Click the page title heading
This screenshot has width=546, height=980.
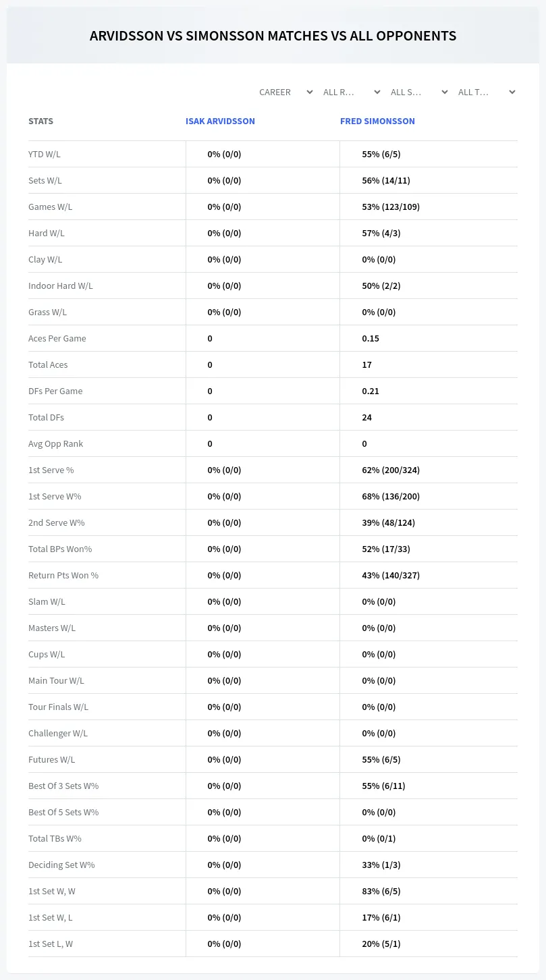pyautogui.click(x=273, y=36)
